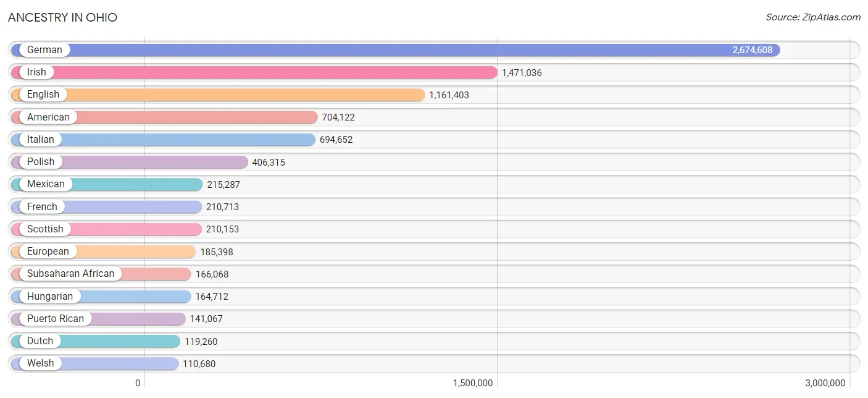
Task: Click the Mexican label pill
Action: 46,184
